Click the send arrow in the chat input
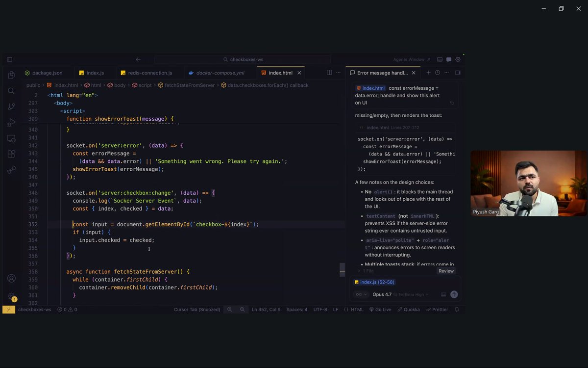This screenshot has height=368, width=588. coord(453,294)
